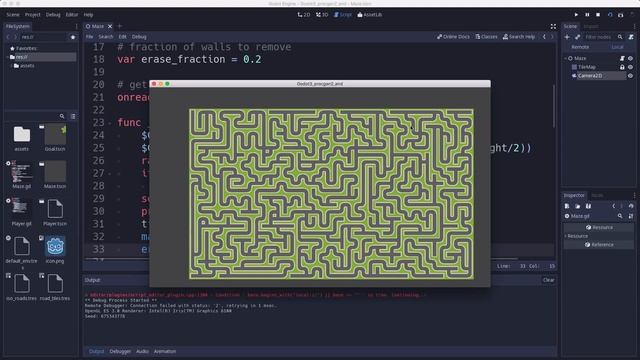Switch to Local scene tree

click(x=617, y=47)
